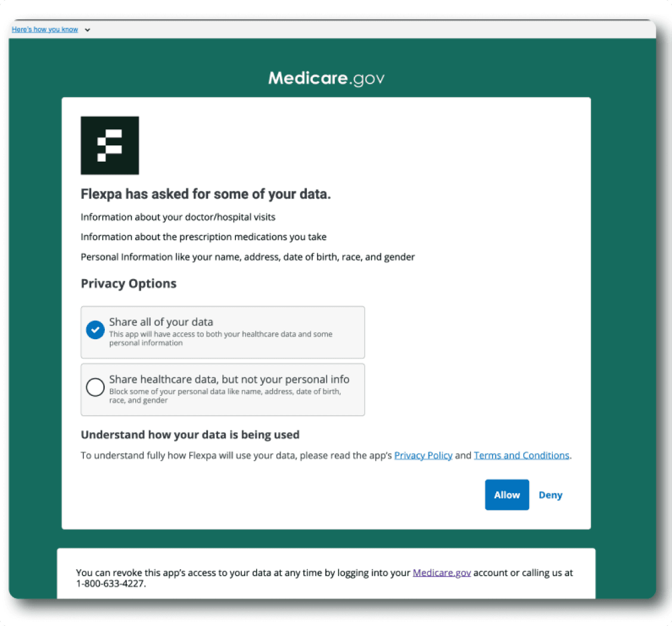Click the "Privacy Options" heading
Viewport: 672px width, 626px height.
[129, 283]
